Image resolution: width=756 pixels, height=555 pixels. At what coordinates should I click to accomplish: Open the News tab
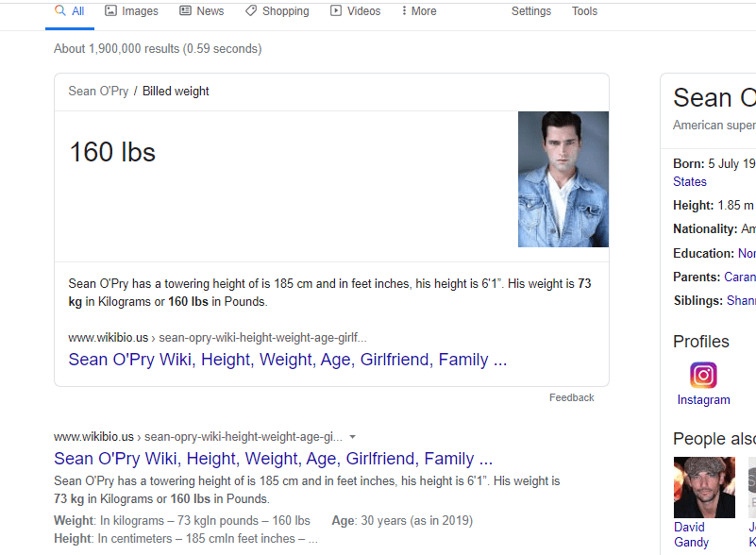click(x=202, y=11)
